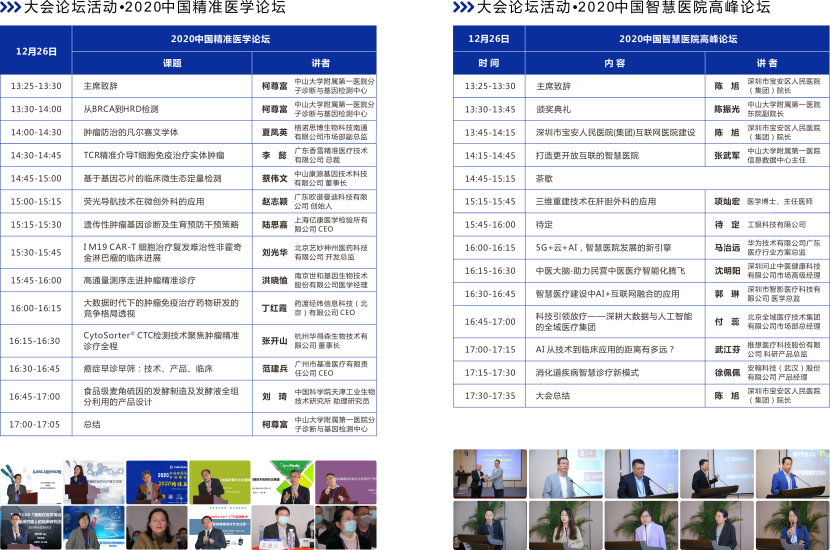Click '颁奖典礼' content cell
830x550 pixels.
[615, 109]
